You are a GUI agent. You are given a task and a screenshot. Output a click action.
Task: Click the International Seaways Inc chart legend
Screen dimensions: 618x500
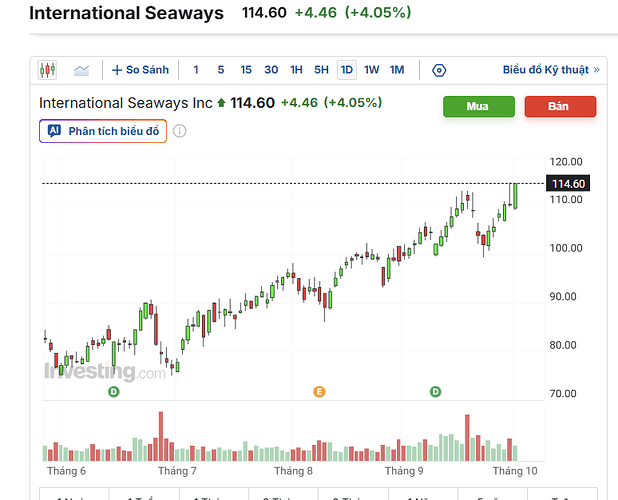(x=125, y=103)
